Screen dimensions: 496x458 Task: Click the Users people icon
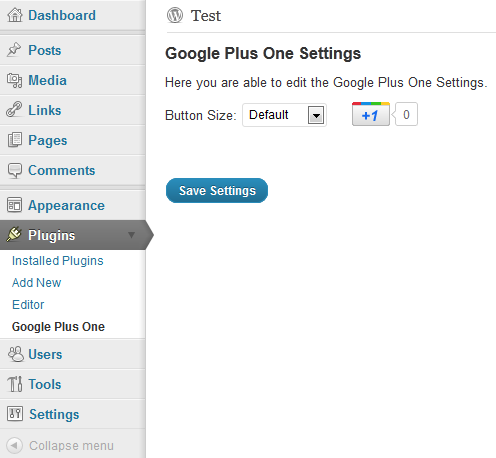coord(16,354)
